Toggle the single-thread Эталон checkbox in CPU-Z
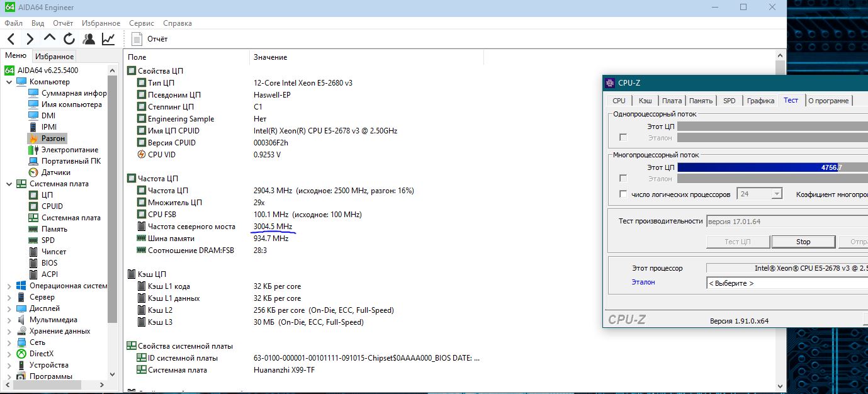 (623, 137)
